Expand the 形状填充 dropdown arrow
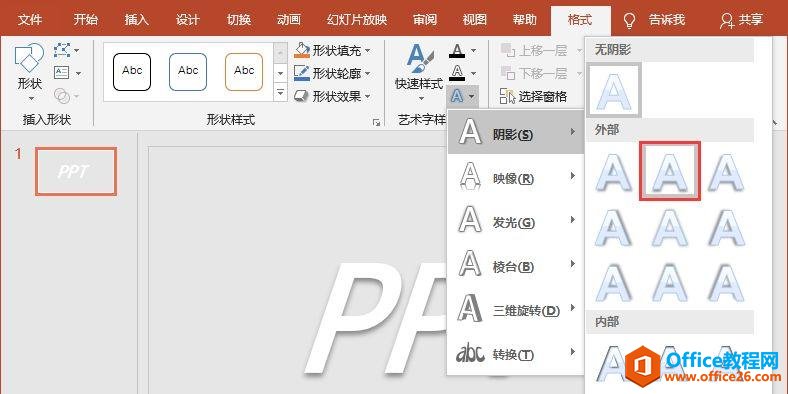The width and height of the screenshot is (788, 394). tap(367, 50)
